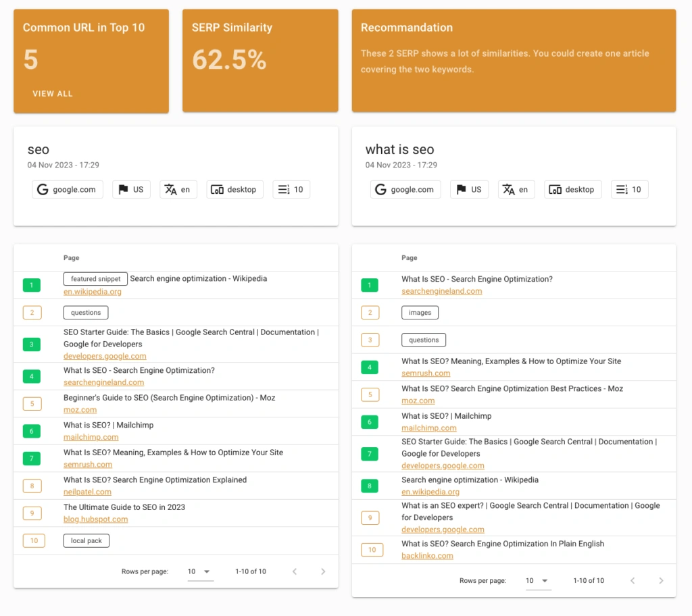Click desktop icon in what is seo panel
This screenshot has width=692, height=616.
pos(555,190)
